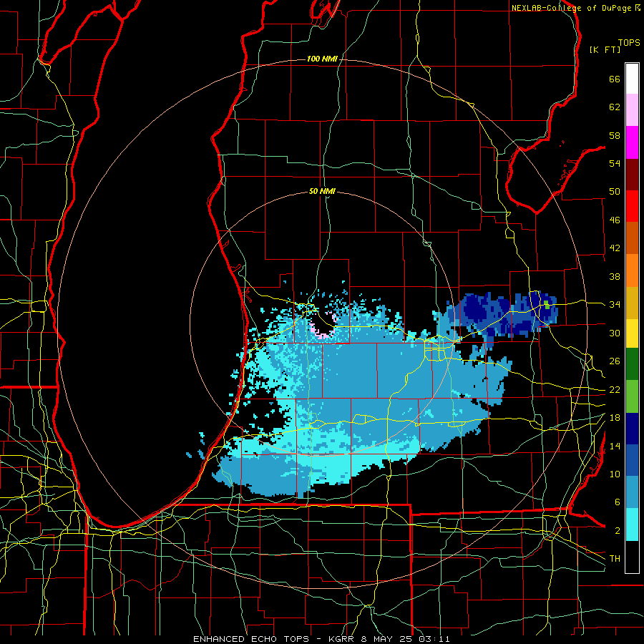Click the gold 38 kft legend swatch
Screen dimensions: 644x644
click(632, 303)
